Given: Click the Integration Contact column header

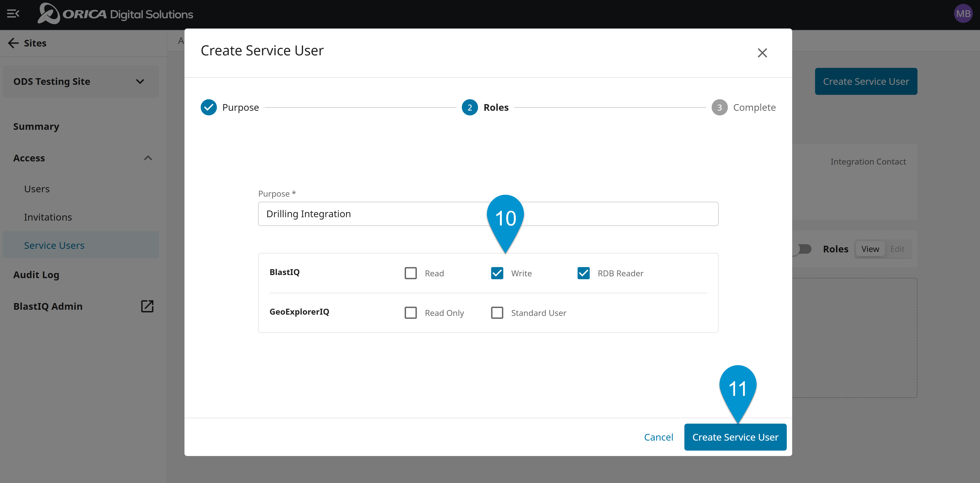Looking at the screenshot, I should pos(868,161).
